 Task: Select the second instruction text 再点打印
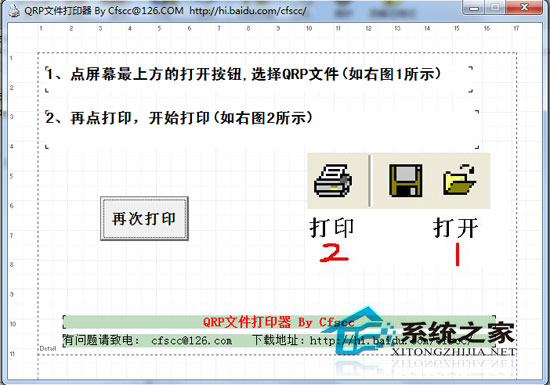179,118
